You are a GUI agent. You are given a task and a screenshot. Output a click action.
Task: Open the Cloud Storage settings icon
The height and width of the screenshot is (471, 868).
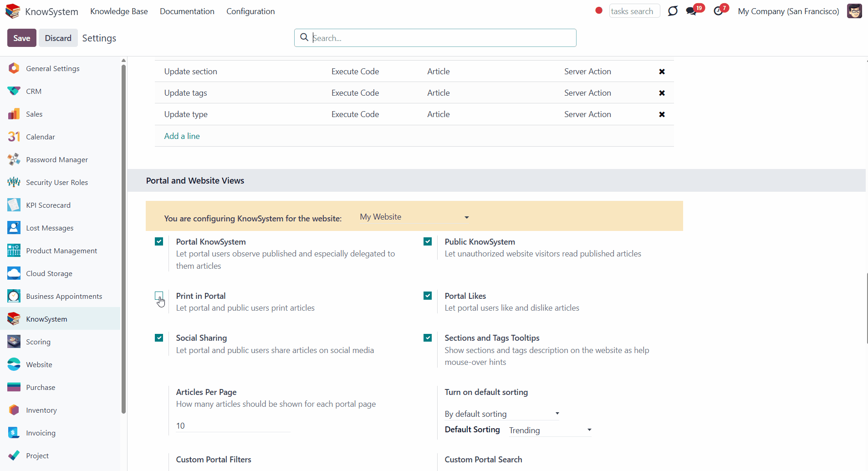pyautogui.click(x=14, y=273)
